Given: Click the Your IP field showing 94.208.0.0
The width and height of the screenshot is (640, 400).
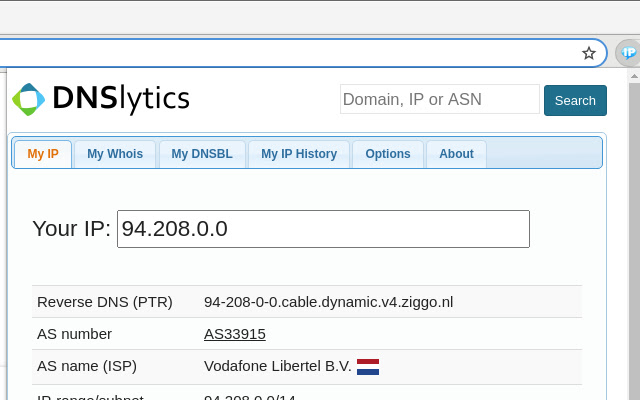Looking at the screenshot, I should [323, 229].
